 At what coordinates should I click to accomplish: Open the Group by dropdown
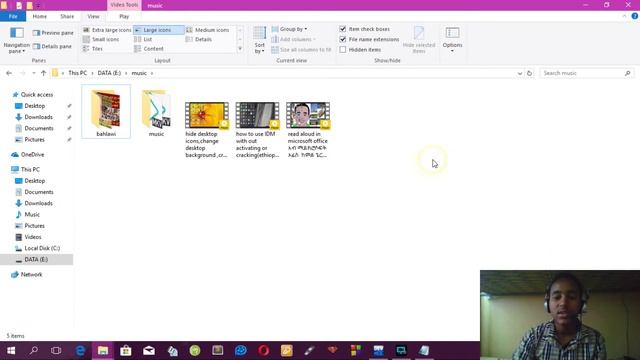pyautogui.click(x=289, y=29)
